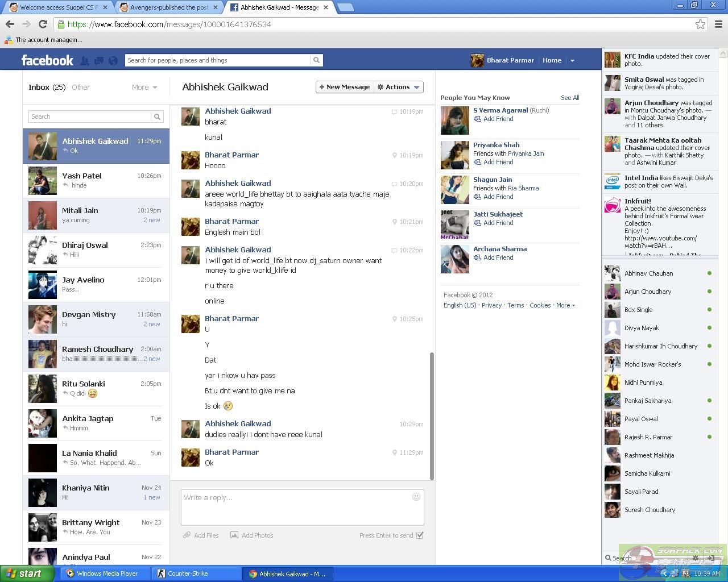The height and width of the screenshot is (582, 728).
Task: Toggle the Press Enter to send checkbox
Action: tap(420, 535)
